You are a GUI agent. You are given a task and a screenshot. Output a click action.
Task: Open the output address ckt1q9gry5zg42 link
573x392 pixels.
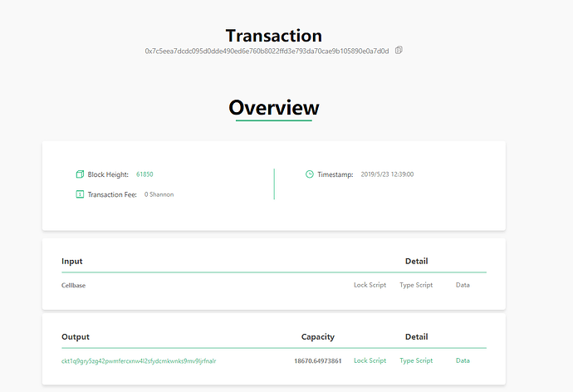(139, 361)
